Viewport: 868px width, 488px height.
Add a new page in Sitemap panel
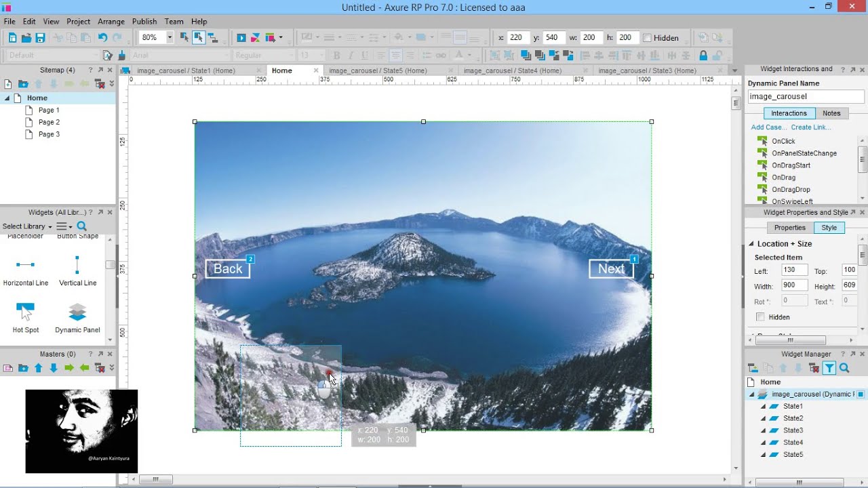pyautogui.click(x=8, y=84)
